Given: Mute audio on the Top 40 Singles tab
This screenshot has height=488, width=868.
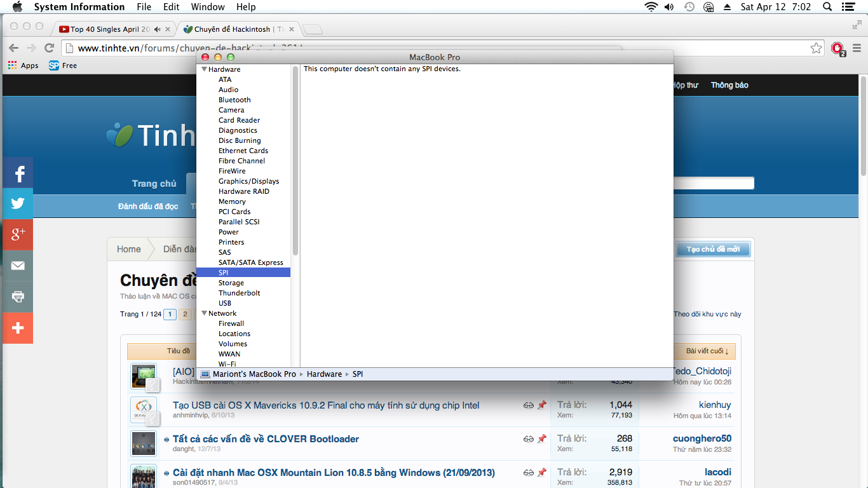Looking at the screenshot, I should (x=157, y=29).
